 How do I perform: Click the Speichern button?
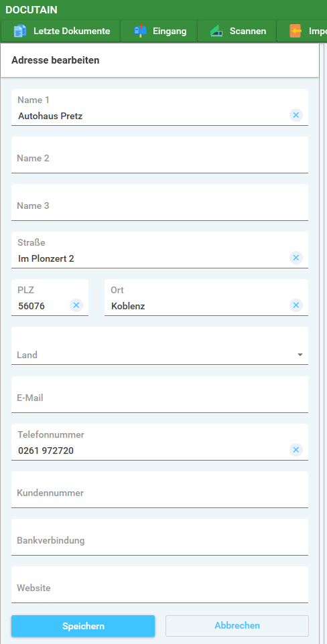pyautogui.click(x=83, y=626)
